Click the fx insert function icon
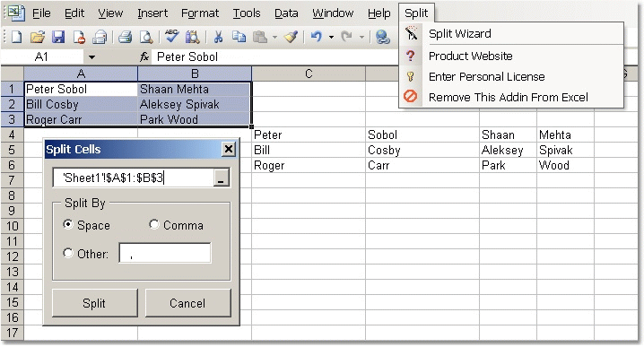The width and height of the screenshot is (644, 347). (144, 57)
